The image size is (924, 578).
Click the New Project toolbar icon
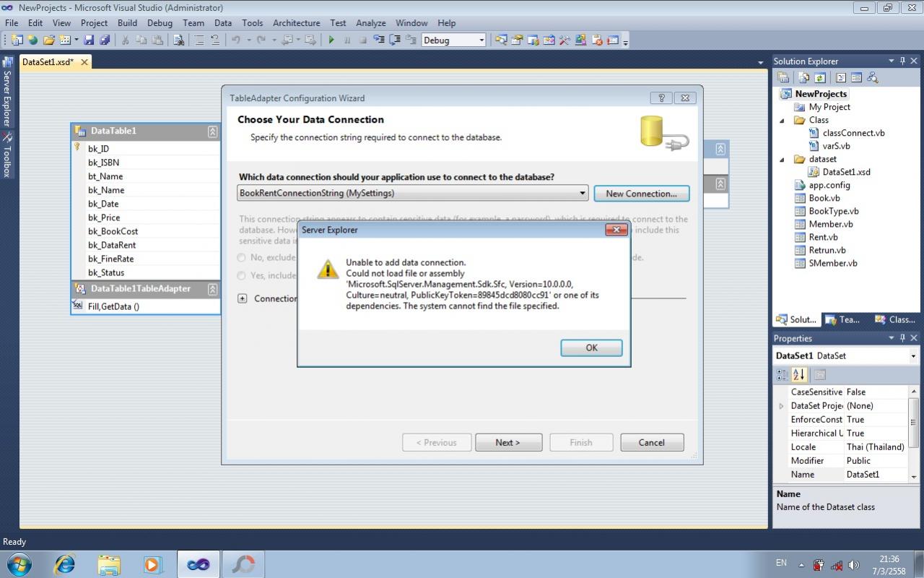click(17, 40)
